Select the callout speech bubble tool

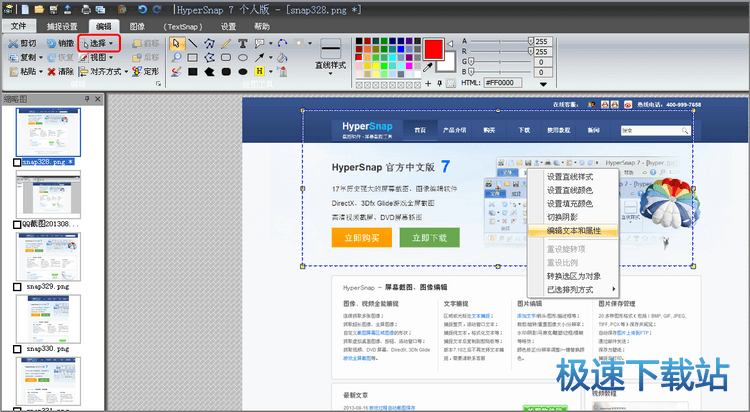(260, 44)
